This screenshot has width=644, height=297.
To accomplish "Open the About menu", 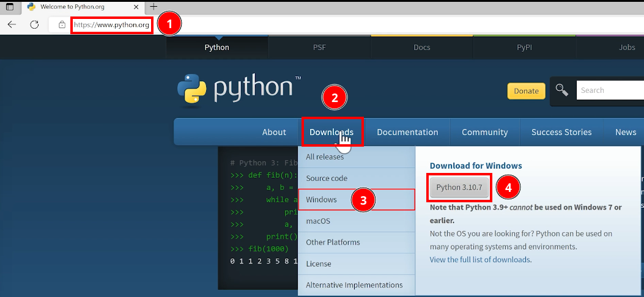I will [274, 132].
